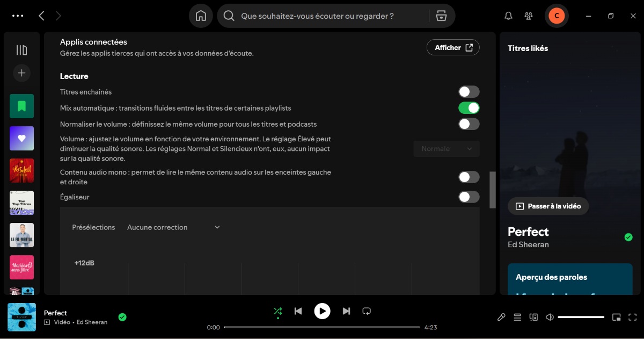Connect to a device

533,317
